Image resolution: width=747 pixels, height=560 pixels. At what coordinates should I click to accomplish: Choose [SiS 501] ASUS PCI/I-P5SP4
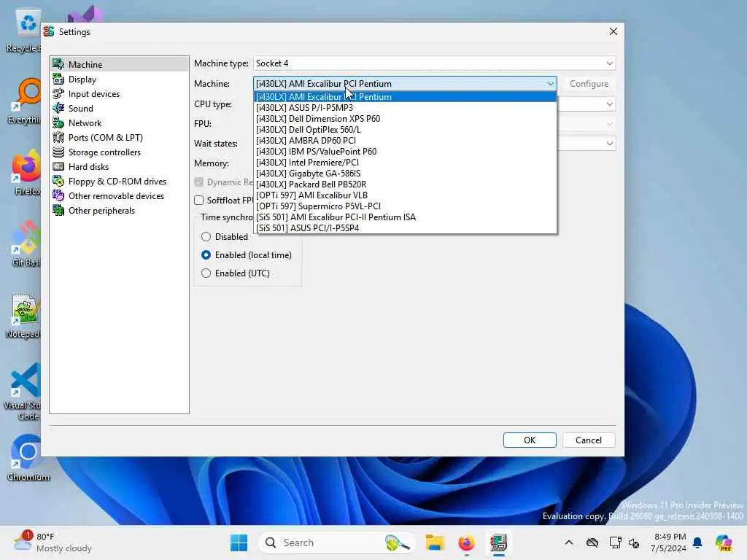tap(405, 228)
